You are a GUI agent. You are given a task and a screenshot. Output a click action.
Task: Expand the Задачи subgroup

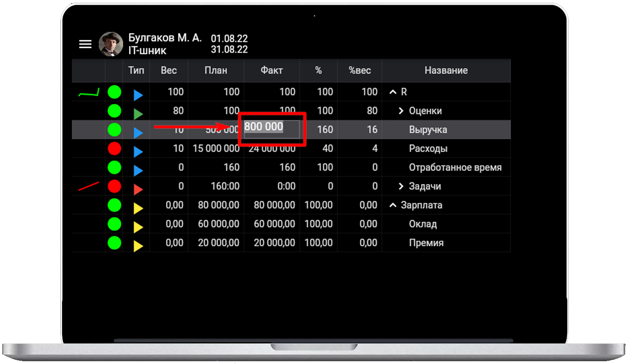[x=402, y=186]
